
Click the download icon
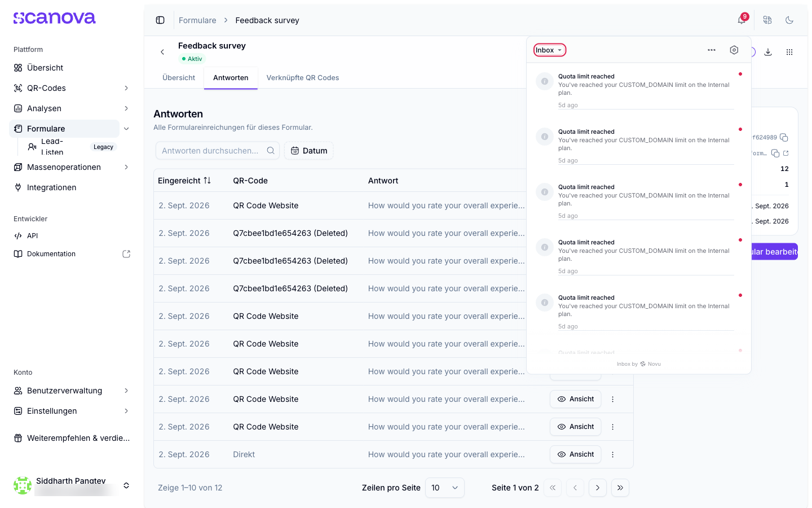[x=768, y=52]
